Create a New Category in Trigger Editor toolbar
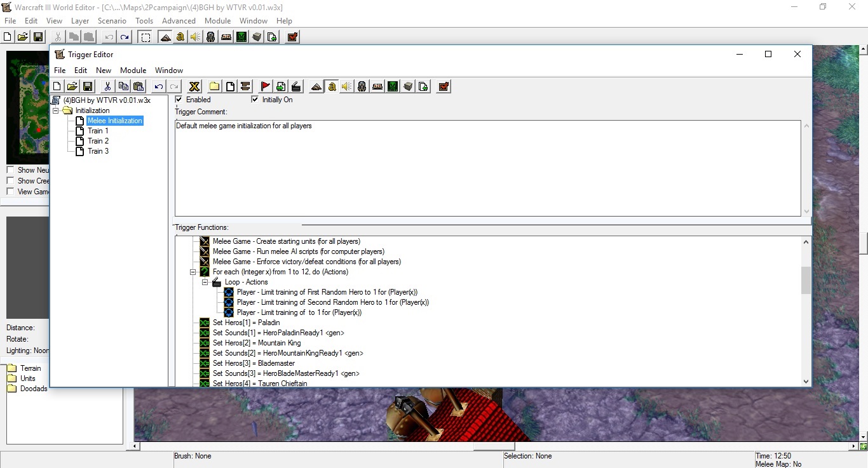Viewport: 868px width, 468px height. pos(215,86)
